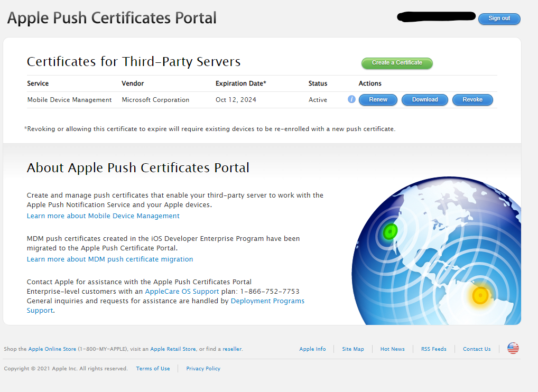Screen dimensions: 538x392
Task: Visit the Apple Online Store link
Action: point(52,349)
